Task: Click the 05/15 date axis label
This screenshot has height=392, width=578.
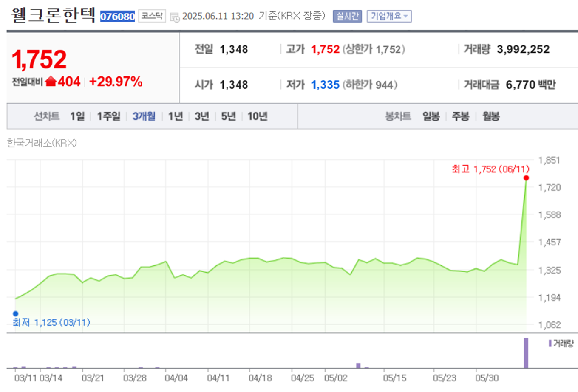Action: click(394, 378)
